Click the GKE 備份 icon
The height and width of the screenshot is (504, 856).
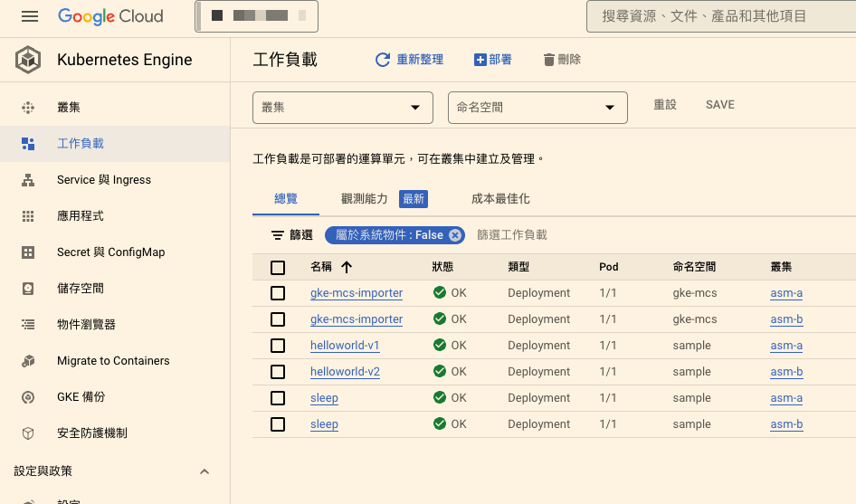[28, 397]
